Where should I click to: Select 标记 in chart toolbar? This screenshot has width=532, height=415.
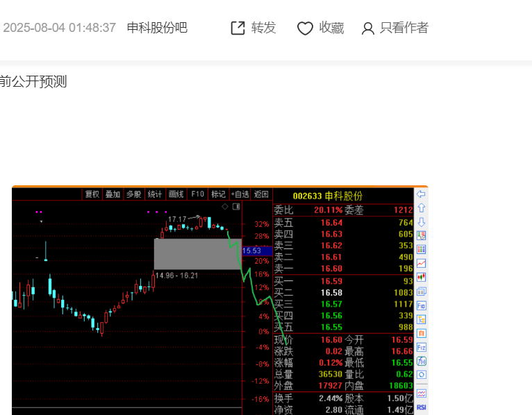click(x=219, y=194)
